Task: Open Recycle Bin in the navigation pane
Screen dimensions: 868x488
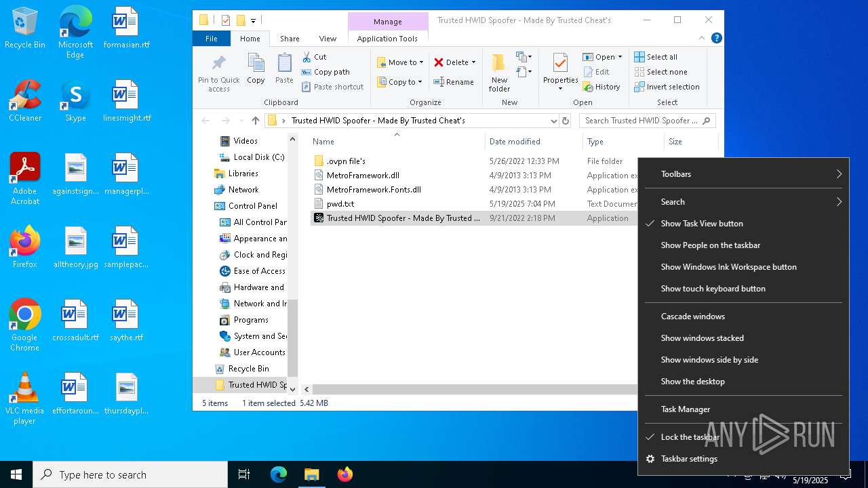Action: click(248, 369)
